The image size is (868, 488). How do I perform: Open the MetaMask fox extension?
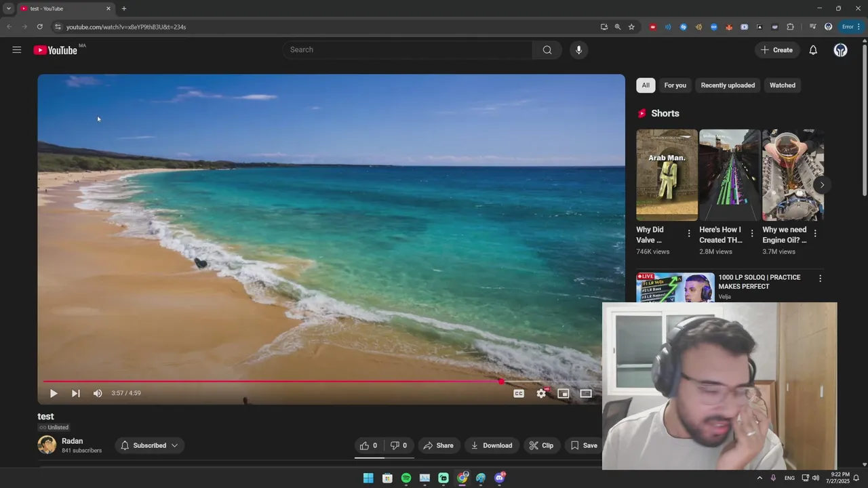729,27
